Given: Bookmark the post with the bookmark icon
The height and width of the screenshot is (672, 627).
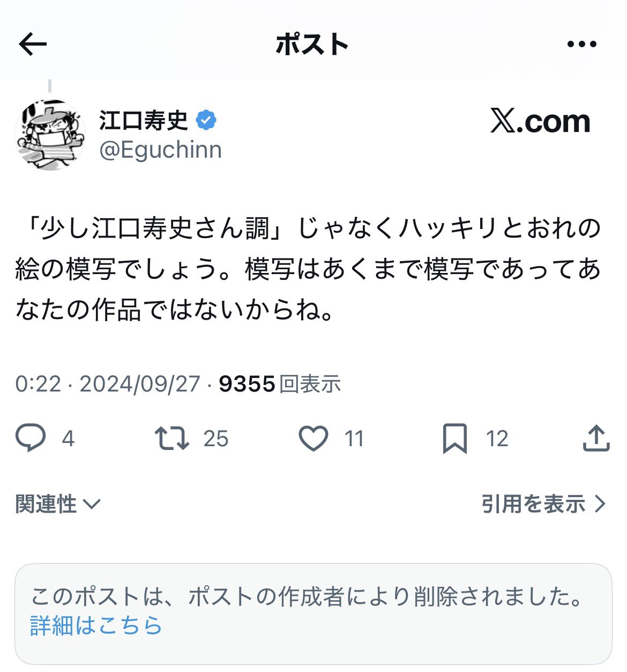Looking at the screenshot, I should (455, 438).
